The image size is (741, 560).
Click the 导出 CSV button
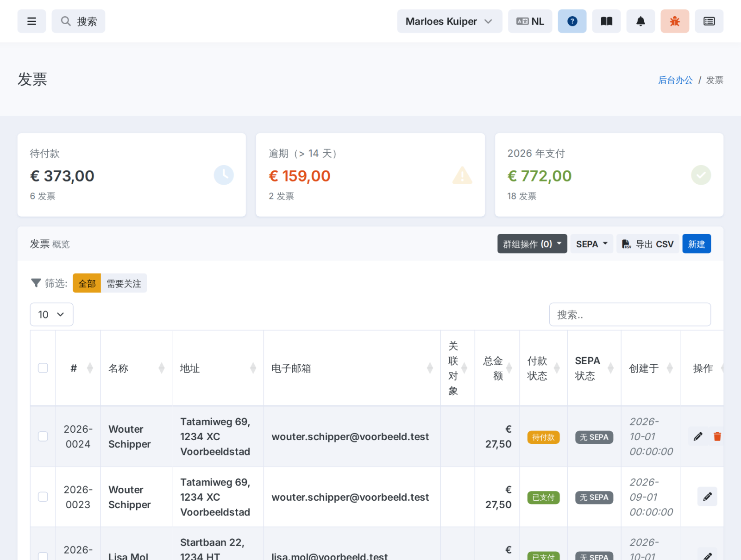pos(647,244)
